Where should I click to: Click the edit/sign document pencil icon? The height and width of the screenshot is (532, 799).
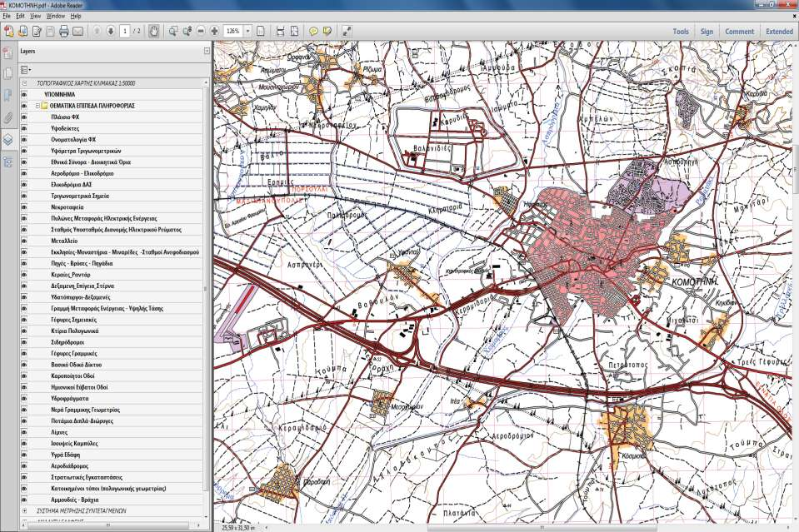pyautogui.click(x=37, y=32)
